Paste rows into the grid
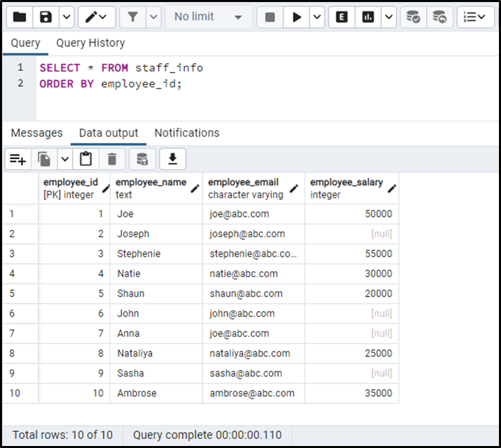 tap(85, 159)
